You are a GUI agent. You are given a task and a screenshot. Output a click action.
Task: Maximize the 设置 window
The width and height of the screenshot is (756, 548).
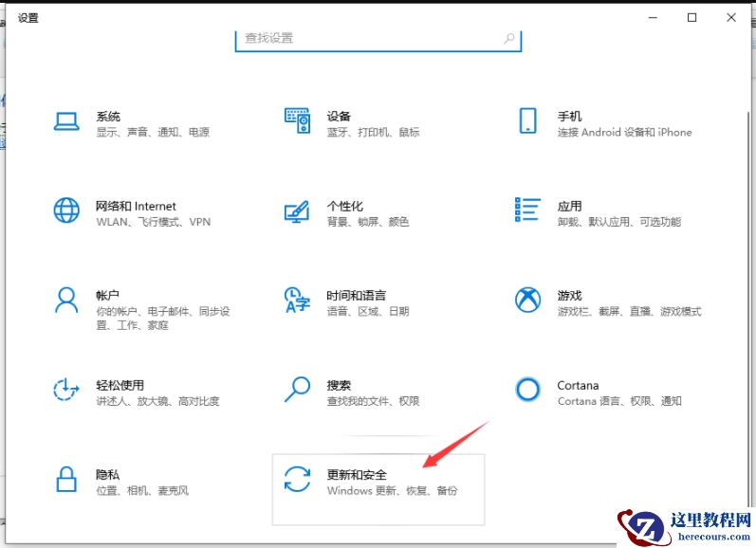[691, 18]
